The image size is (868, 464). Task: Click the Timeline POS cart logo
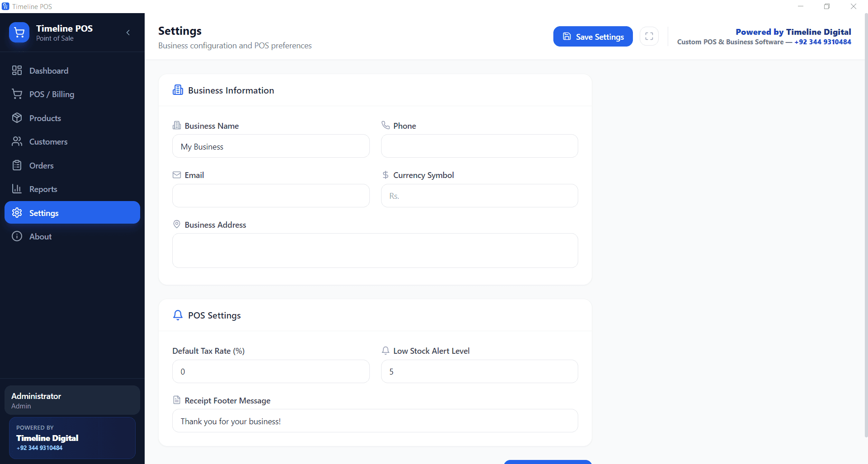pos(19,32)
